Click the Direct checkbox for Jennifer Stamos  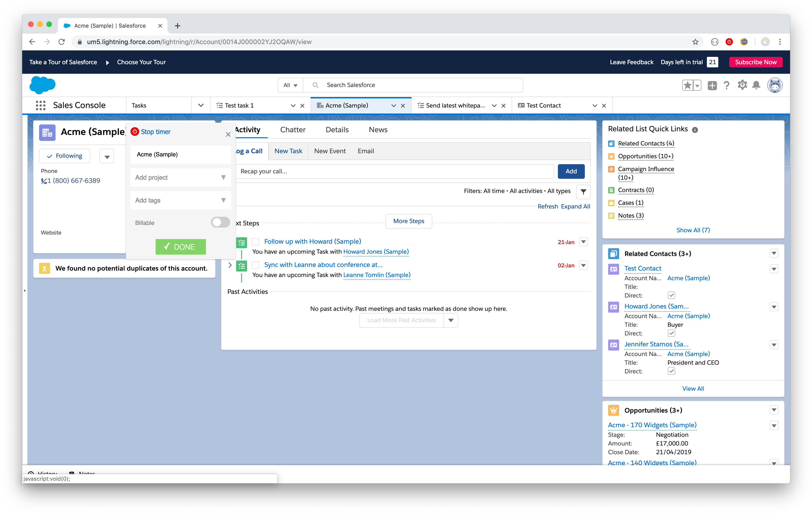coord(671,371)
